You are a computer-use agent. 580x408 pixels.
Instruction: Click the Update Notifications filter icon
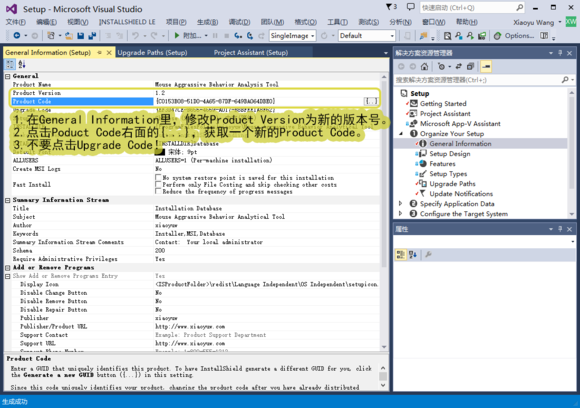(x=422, y=193)
